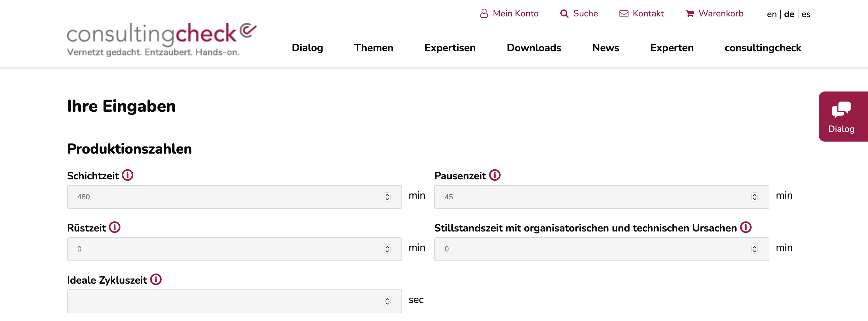Click the 'Ihre Eingaben' heading
The image size is (868, 321).
pyautogui.click(x=121, y=107)
